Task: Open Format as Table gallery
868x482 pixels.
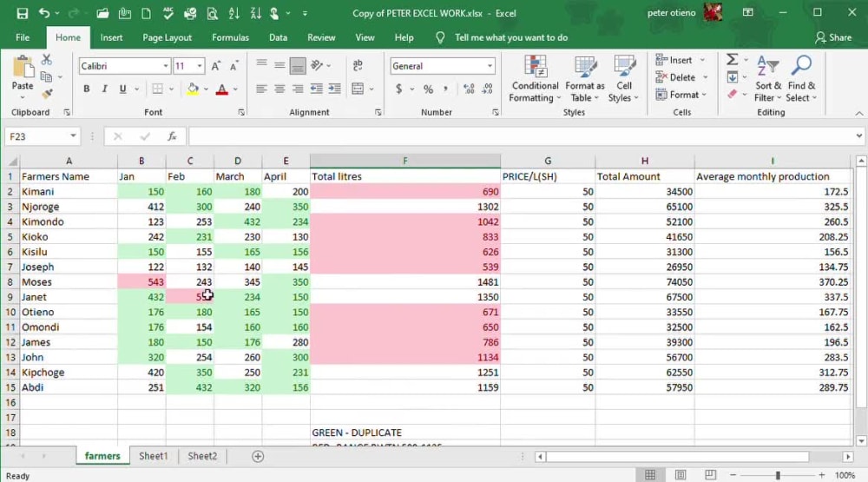Action: point(584,79)
